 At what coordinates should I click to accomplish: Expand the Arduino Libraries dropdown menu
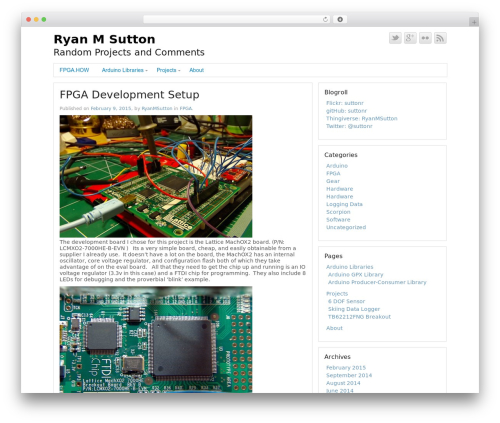coord(124,70)
